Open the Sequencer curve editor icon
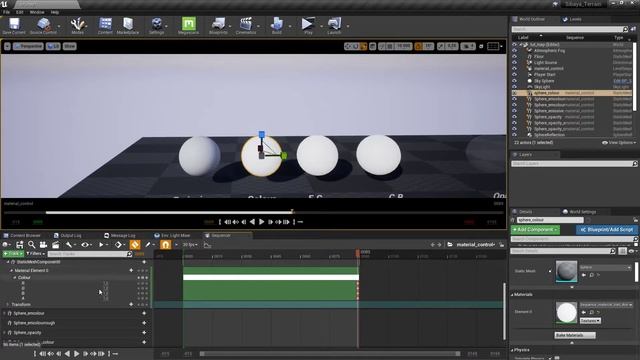The height and width of the screenshot is (360, 640). [207, 244]
